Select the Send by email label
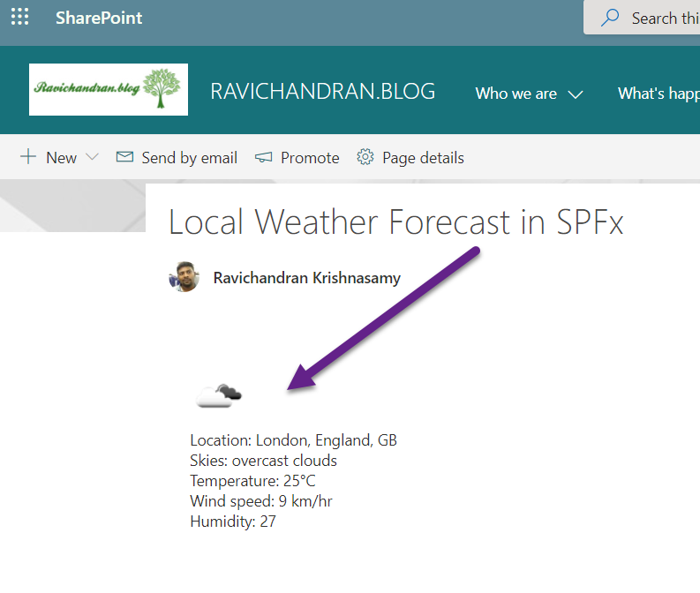Screen dimensions: 700x593 (x=189, y=158)
